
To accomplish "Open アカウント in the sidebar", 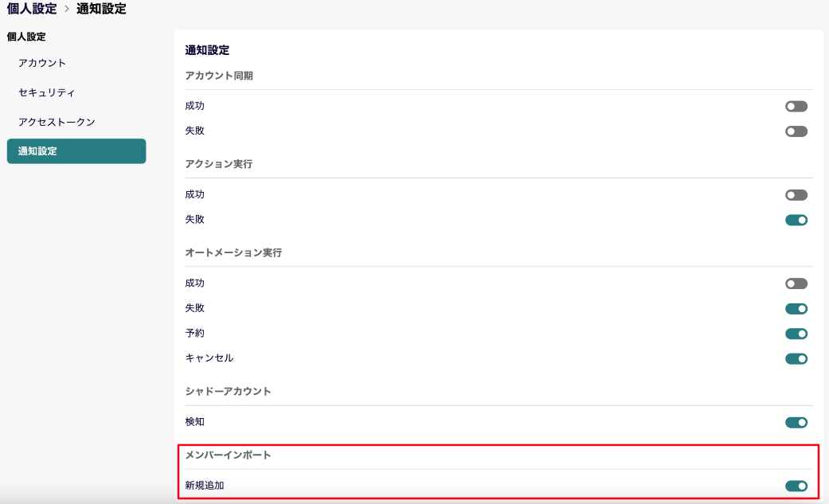I will (x=42, y=63).
